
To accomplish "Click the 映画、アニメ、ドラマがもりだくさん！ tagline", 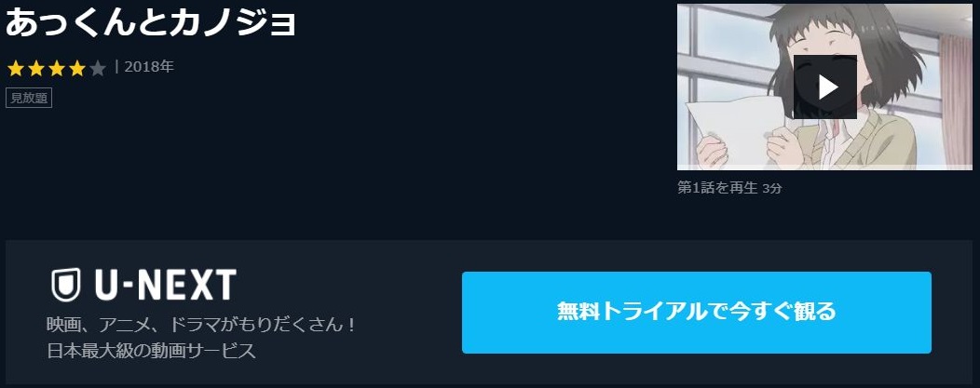I will coord(201,325).
